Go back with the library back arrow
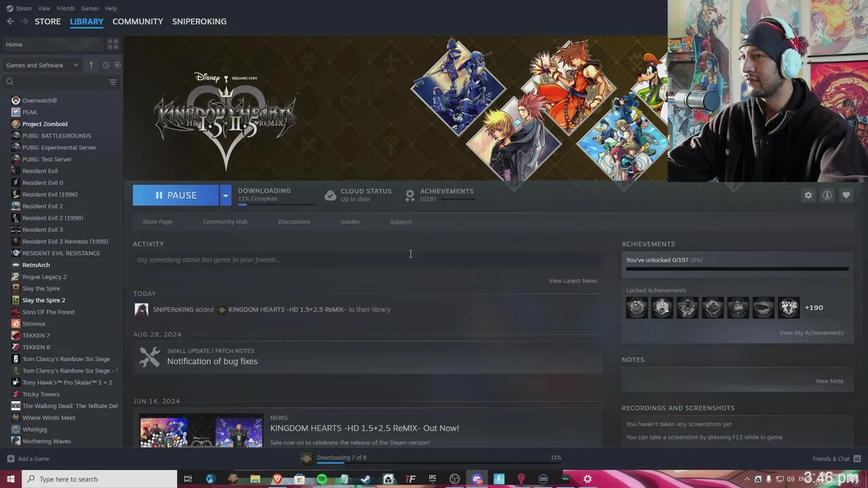 10,22
